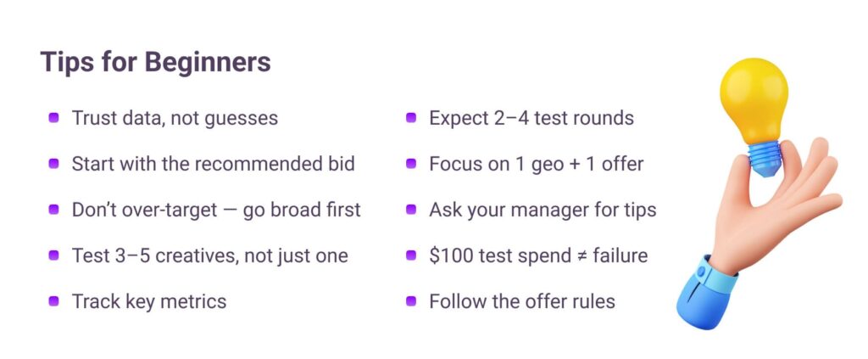Click the blue screw base of bulb

pyautogui.click(x=765, y=157)
